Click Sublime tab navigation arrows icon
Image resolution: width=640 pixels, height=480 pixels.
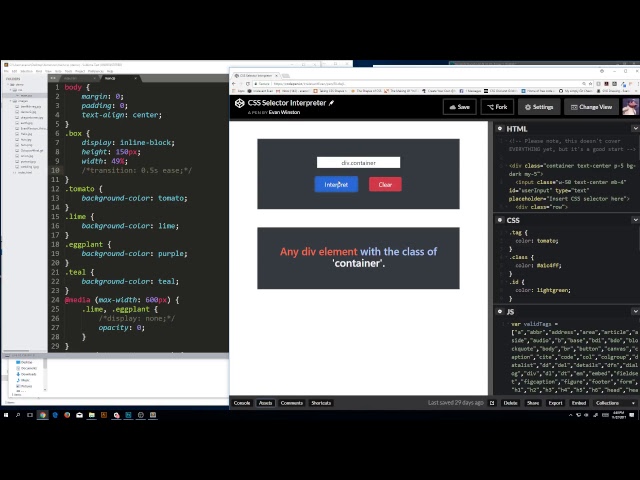[x=53, y=78]
